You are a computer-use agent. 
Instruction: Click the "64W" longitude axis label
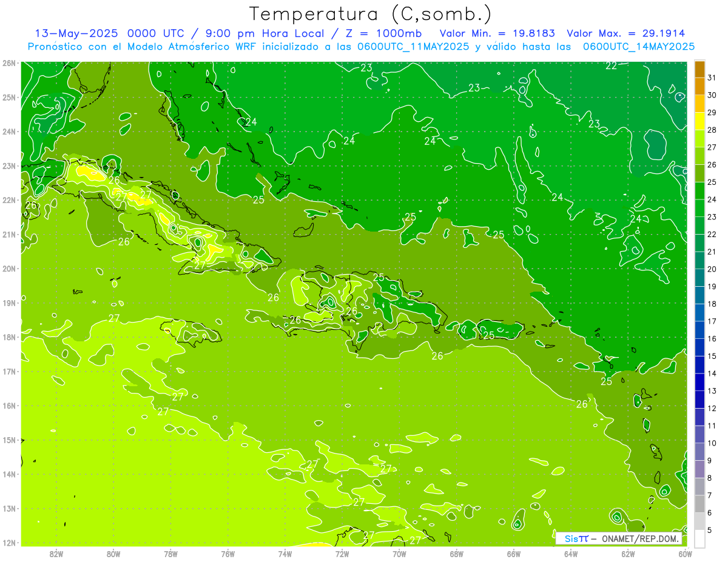pyautogui.click(x=571, y=554)
